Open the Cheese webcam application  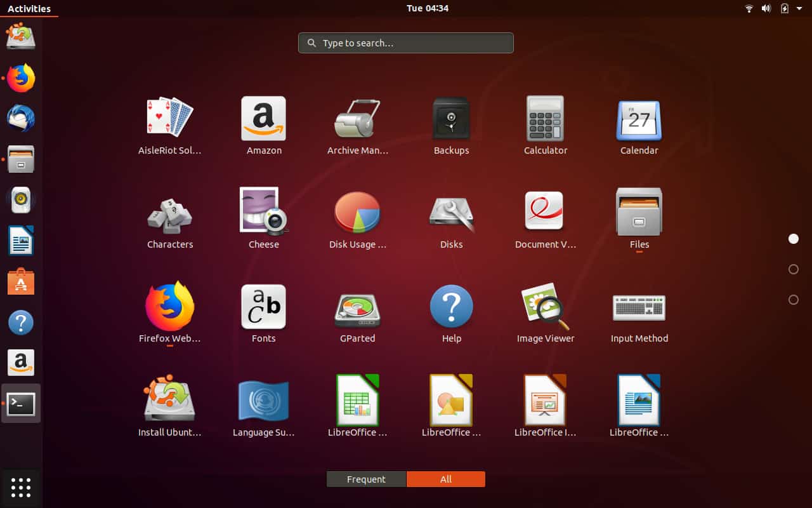pyautogui.click(x=263, y=211)
